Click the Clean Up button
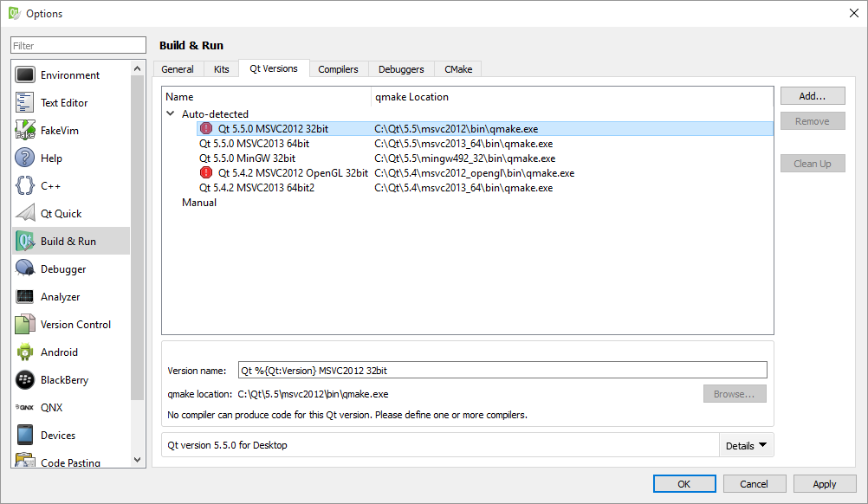 (x=813, y=164)
